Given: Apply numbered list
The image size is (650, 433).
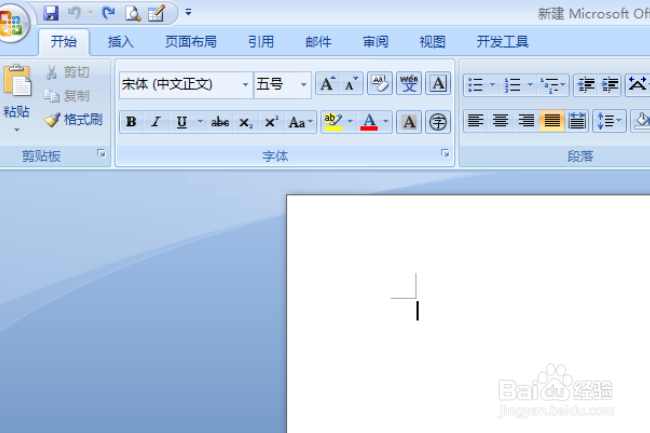Looking at the screenshot, I should 512,85.
